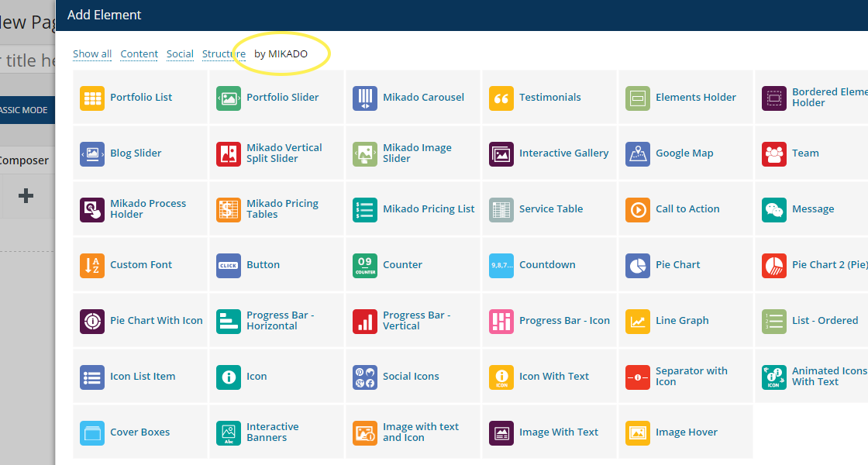Select the Cover Boxes icon
Screen dimensions: 868x465
(x=92, y=432)
